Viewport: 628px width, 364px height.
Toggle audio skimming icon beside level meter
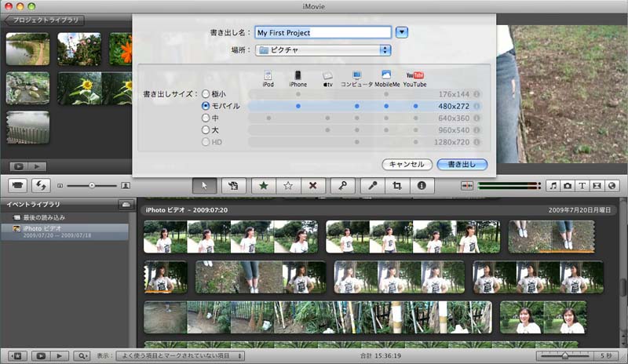[x=467, y=186]
